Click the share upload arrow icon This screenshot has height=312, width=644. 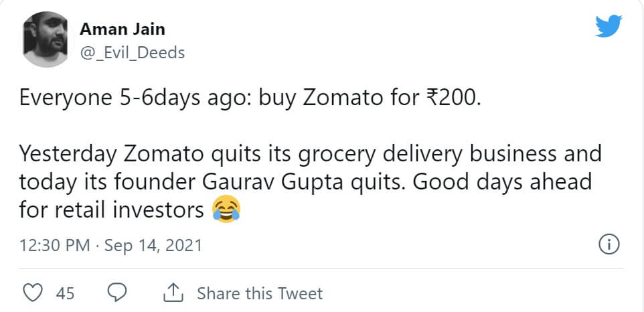(173, 293)
